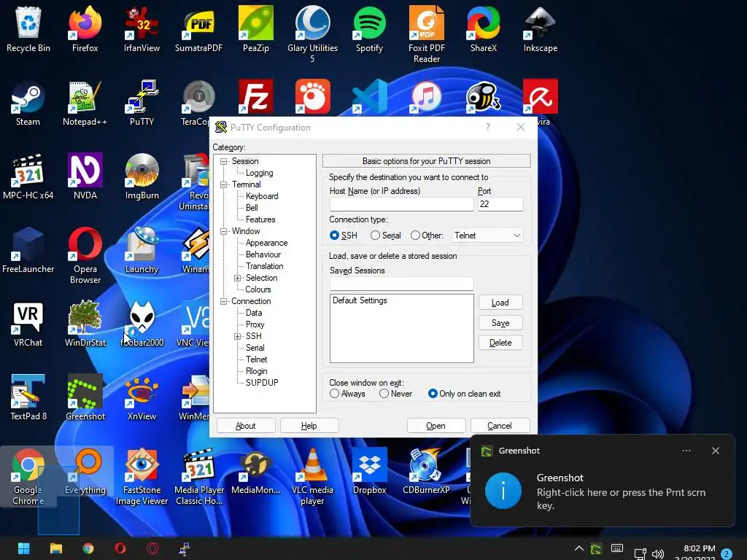Select Colours category in tree
This screenshot has height=560, width=747.
point(258,289)
